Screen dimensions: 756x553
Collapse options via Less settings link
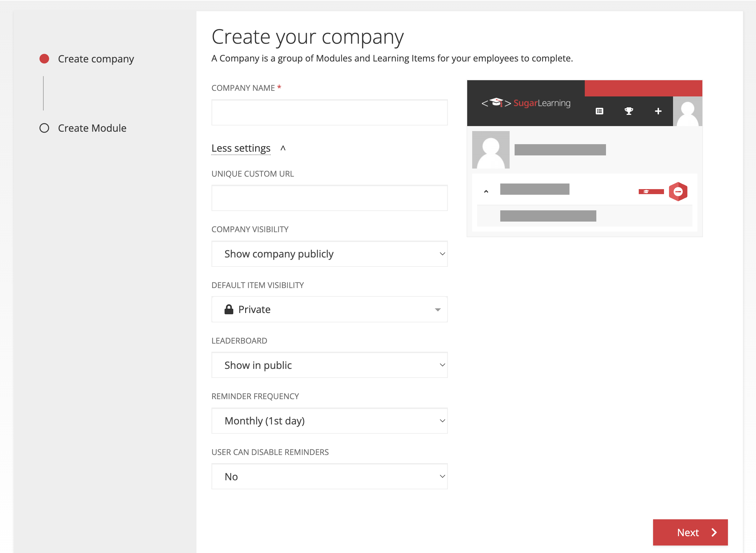[241, 148]
